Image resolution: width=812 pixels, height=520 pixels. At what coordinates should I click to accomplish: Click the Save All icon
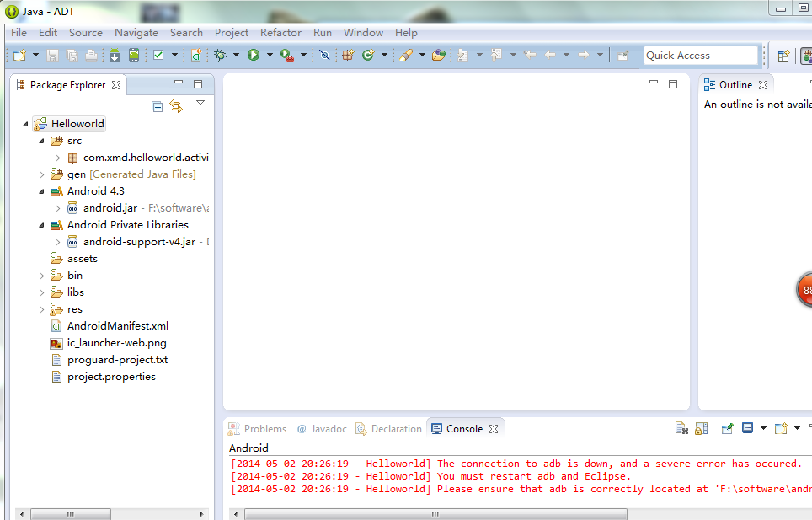[72, 55]
